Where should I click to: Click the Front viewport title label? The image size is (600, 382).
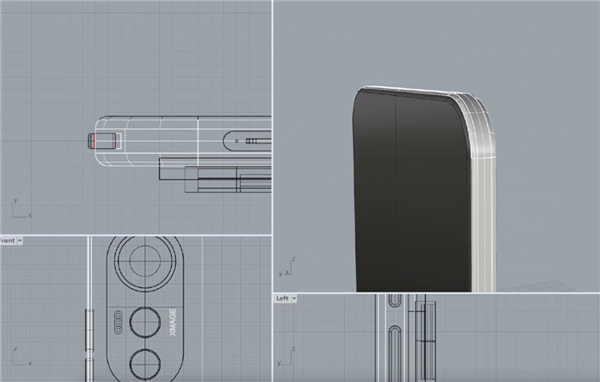pyautogui.click(x=8, y=241)
